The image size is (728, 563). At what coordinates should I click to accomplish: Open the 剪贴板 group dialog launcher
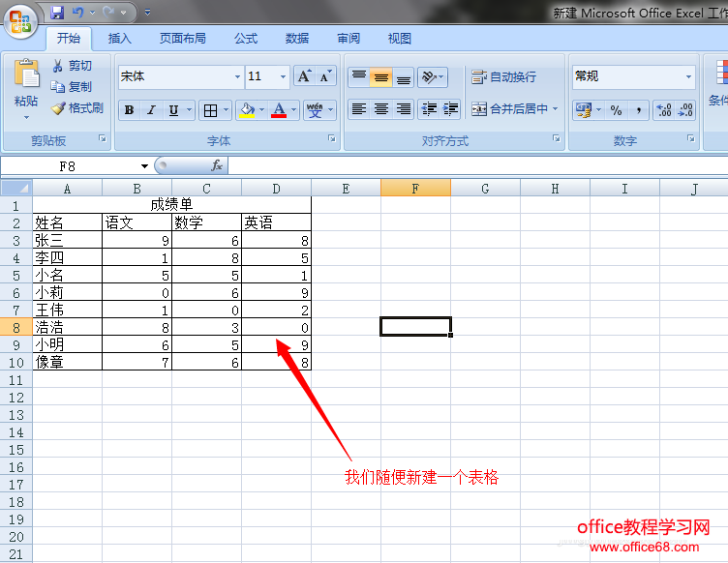pos(103,138)
